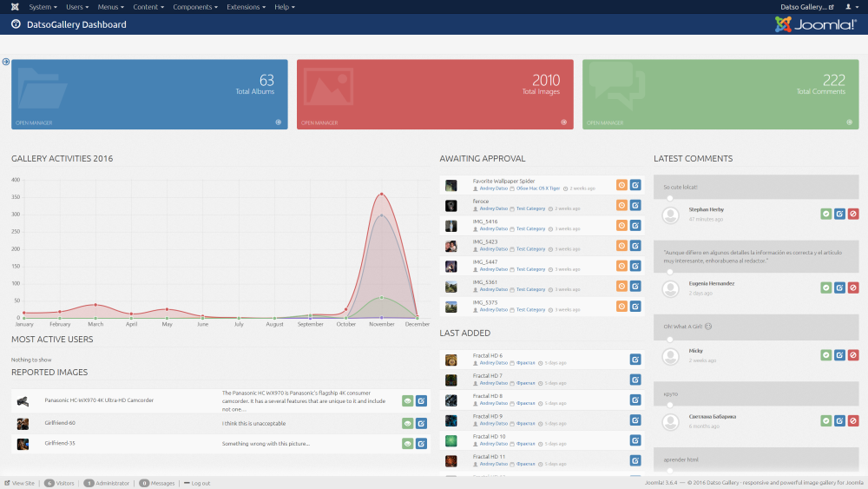Approve Stephan Herby's comment with green check
Screen dimensions: 868x489
pos(825,214)
